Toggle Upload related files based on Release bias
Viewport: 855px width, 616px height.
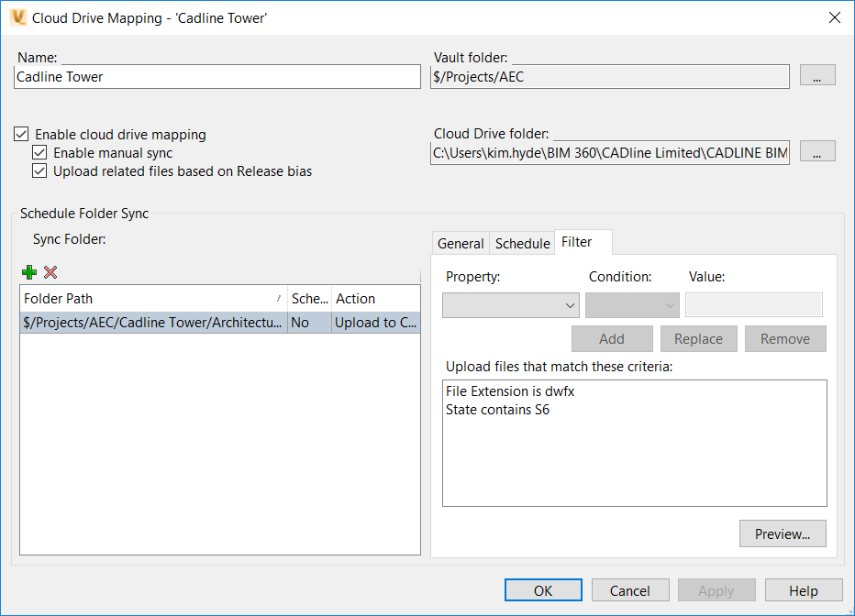(39, 171)
